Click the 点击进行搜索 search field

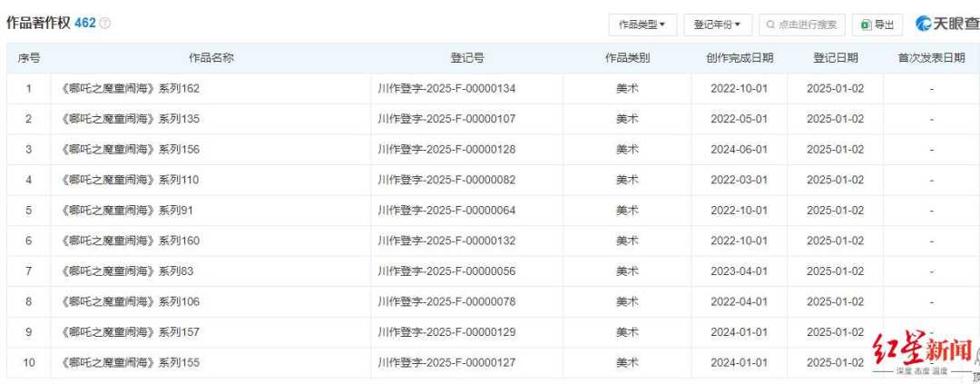coord(802,25)
